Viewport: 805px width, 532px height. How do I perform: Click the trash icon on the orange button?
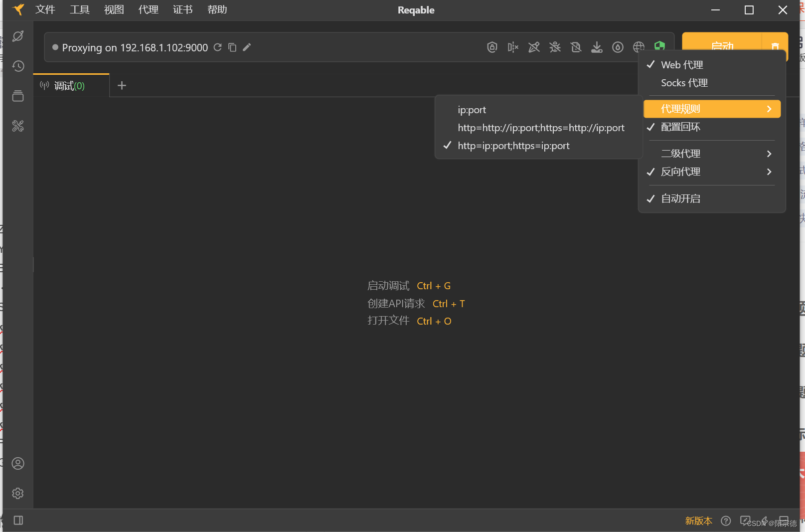(x=775, y=46)
